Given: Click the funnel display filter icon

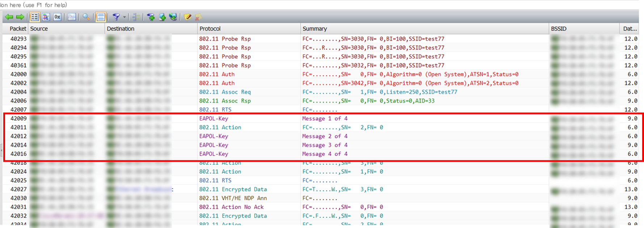Looking at the screenshot, I should (x=116, y=17).
